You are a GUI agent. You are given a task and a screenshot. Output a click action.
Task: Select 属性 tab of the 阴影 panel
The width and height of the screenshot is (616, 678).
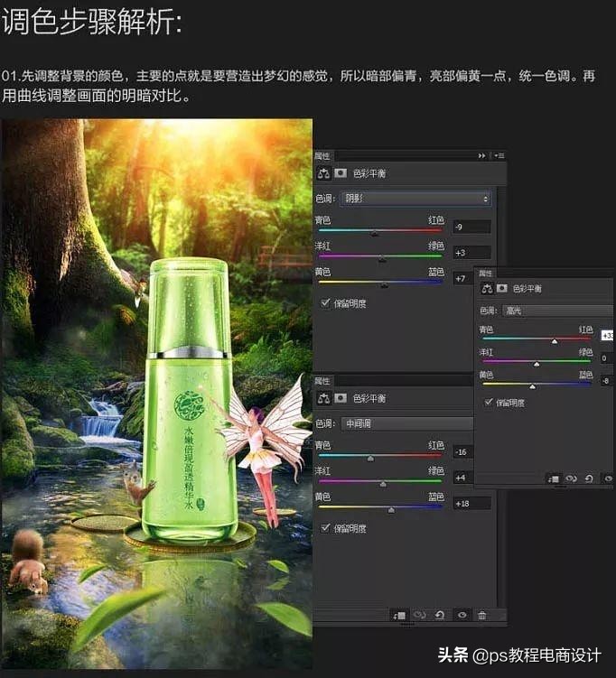322,155
